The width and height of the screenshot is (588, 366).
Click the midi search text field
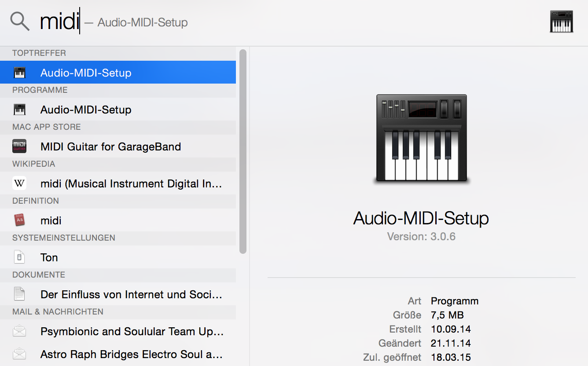[59, 22]
